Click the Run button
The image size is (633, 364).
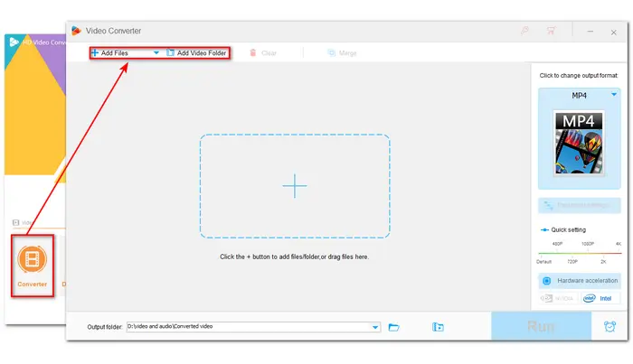tap(541, 326)
